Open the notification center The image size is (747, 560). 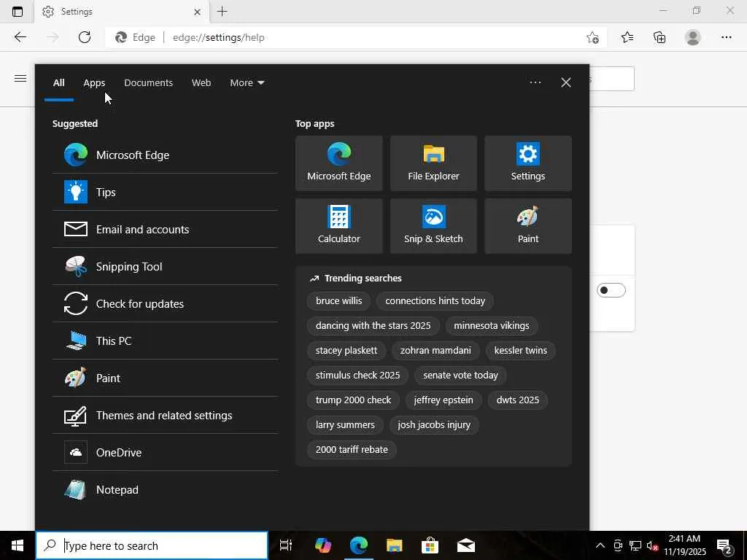tap(724, 545)
